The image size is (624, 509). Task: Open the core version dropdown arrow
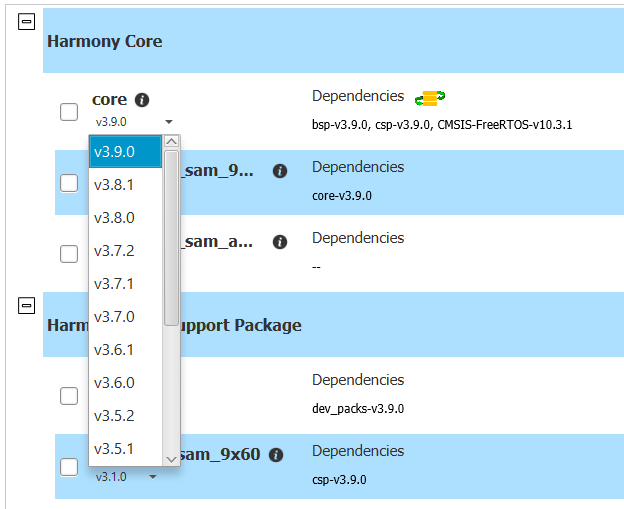(x=169, y=122)
